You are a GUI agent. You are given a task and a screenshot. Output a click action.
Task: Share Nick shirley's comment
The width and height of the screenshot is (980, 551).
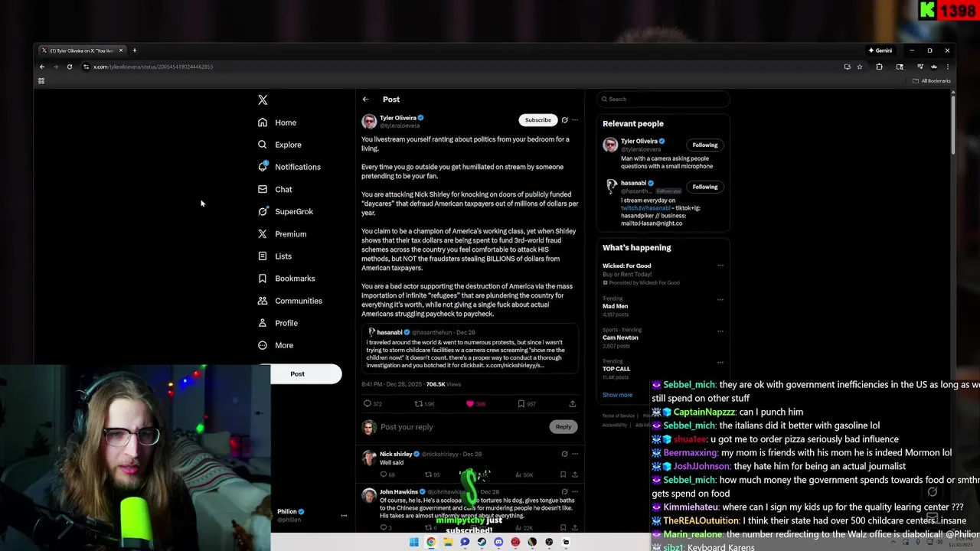(574, 474)
